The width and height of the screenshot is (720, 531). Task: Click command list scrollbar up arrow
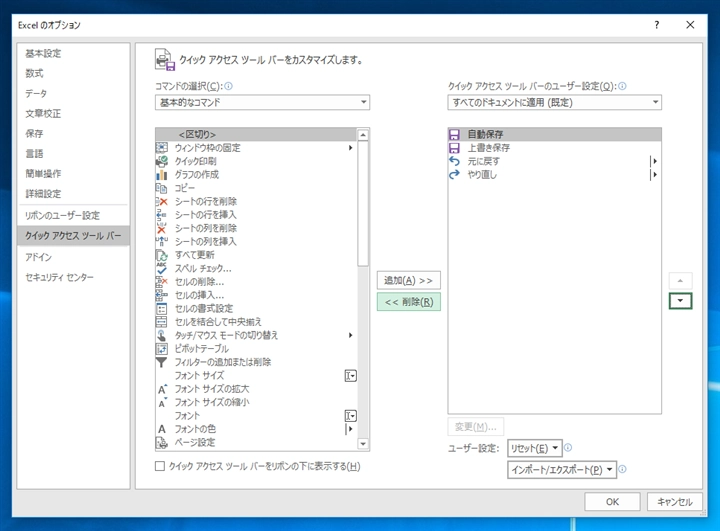(x=363, y=135)
